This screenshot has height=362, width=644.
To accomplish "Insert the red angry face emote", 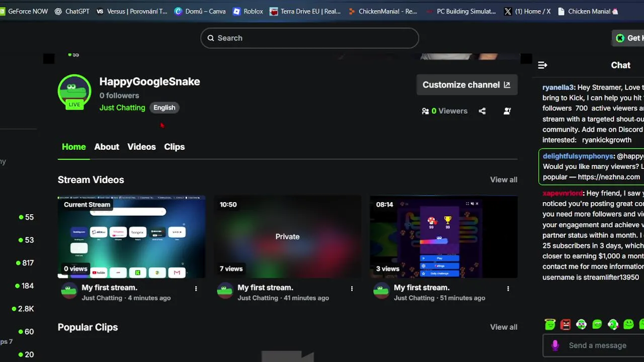I will (566, 324).
